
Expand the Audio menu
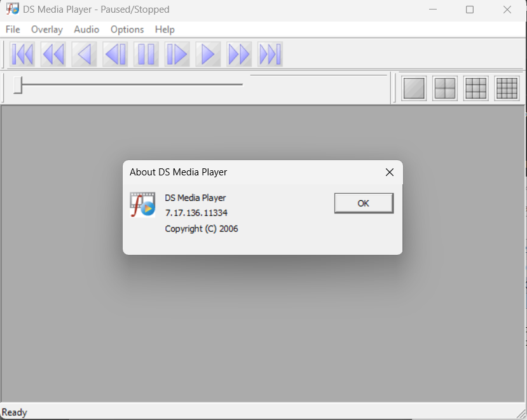click(x=86, y=29)
